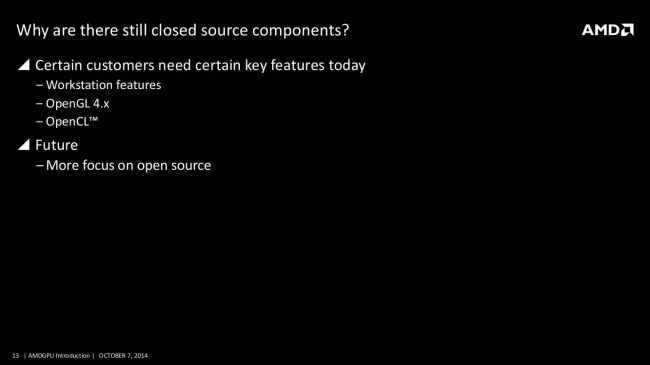Click the arrow emblem in the AMD logo
The width and height of the screenshot is (650, 365).
coord(627,30)
